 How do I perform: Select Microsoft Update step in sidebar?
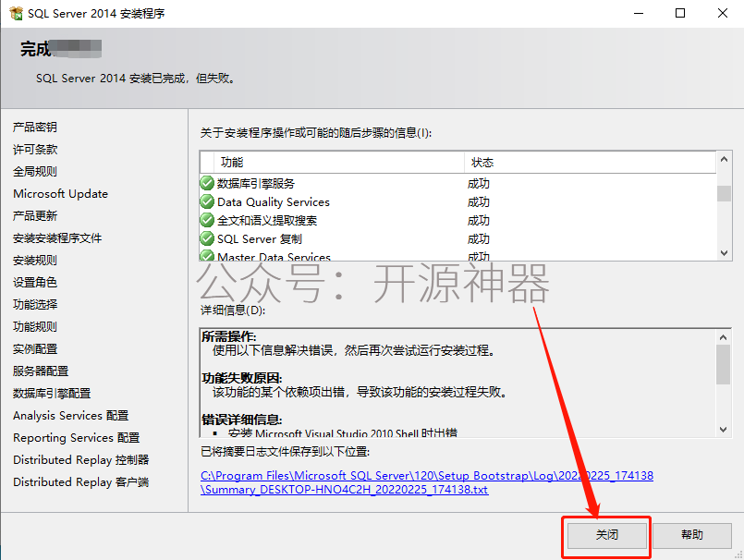click(61, 194)
